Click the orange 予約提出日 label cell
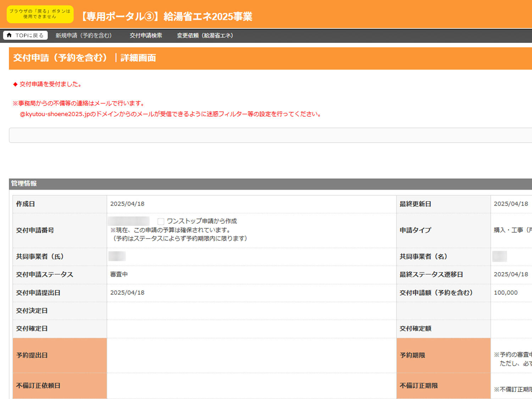The width and height of the screenshot is (532, 399). (60, 355)
